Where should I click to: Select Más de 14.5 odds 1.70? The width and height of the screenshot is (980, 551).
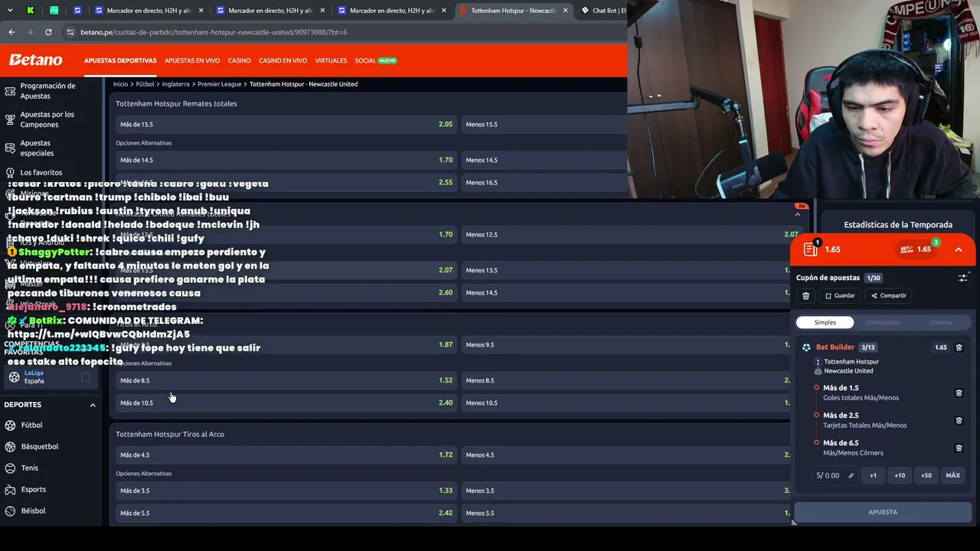286,160
